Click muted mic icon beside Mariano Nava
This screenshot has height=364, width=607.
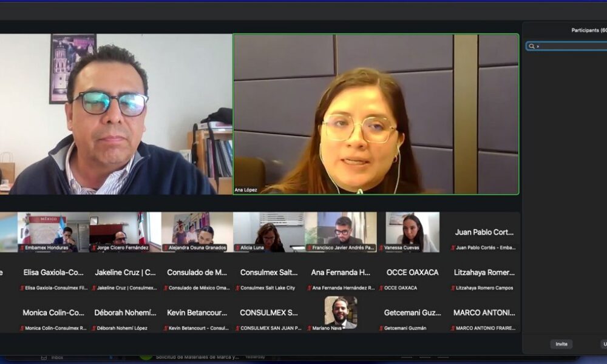pos(310,328)
